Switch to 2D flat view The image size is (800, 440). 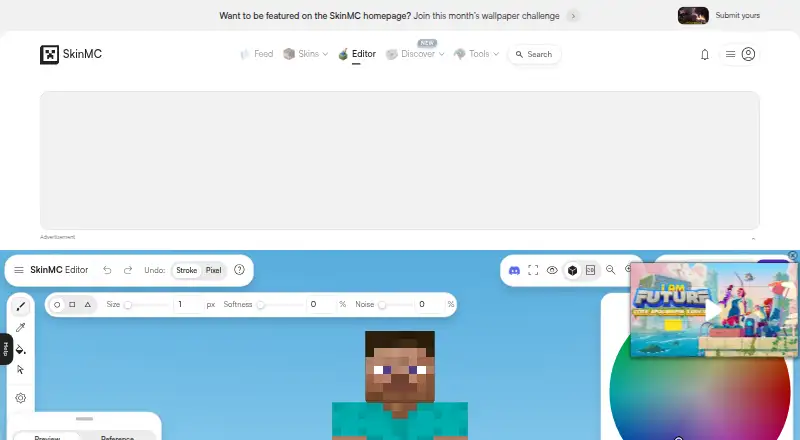590,270
